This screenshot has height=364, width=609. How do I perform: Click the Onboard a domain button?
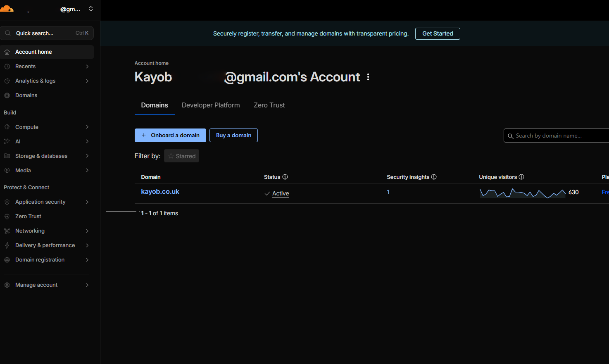pyautogui.click(x=170, y=135)
